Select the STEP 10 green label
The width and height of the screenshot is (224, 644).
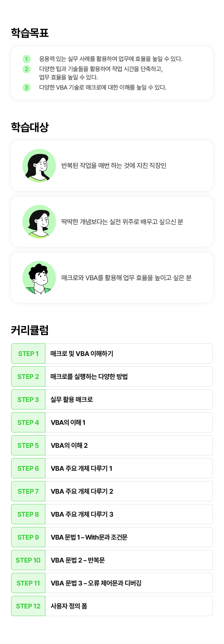pos(28,560)
